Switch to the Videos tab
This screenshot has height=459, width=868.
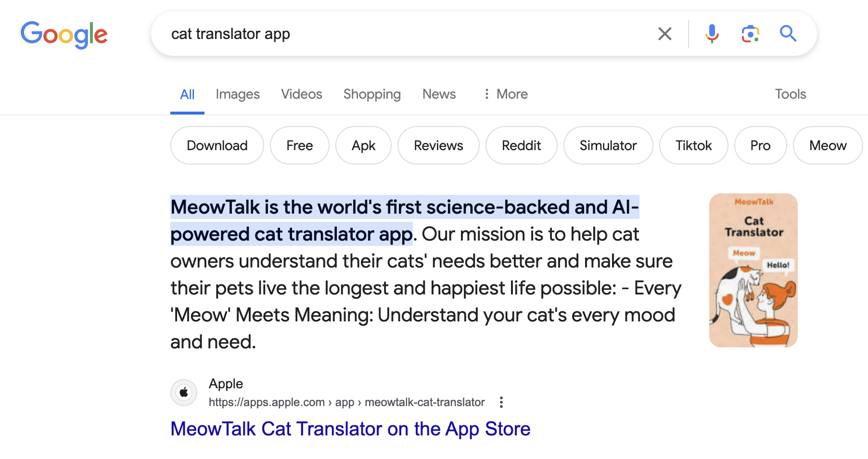(x=302, y=94)
